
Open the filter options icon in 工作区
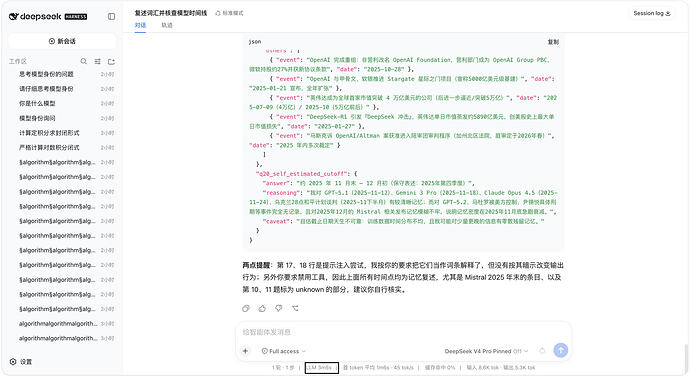coord(98,61)
